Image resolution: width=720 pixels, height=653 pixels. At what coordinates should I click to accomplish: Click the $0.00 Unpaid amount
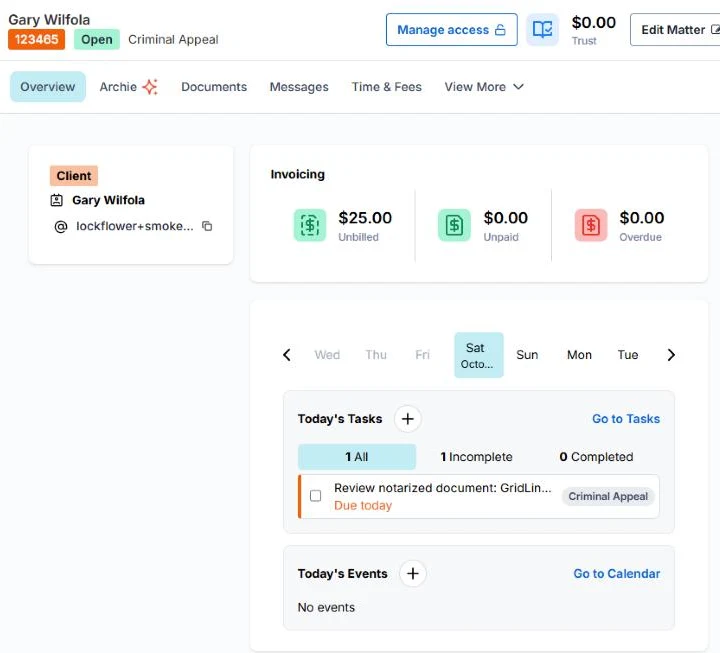[506, 218]
